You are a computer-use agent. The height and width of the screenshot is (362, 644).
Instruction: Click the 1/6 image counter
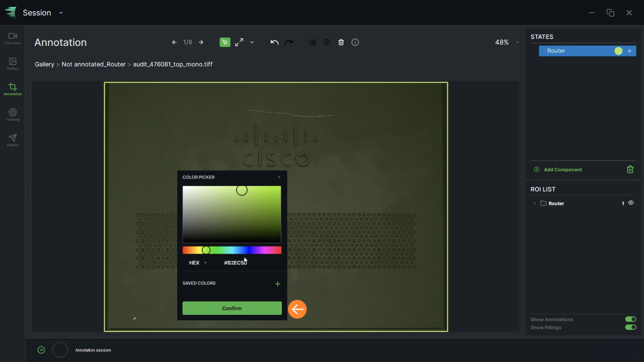point(187,43)
